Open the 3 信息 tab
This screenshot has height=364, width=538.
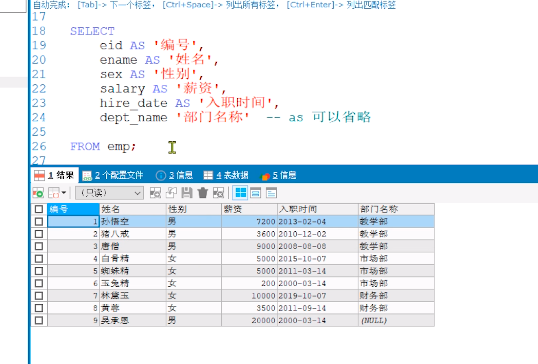coord(174,175)
